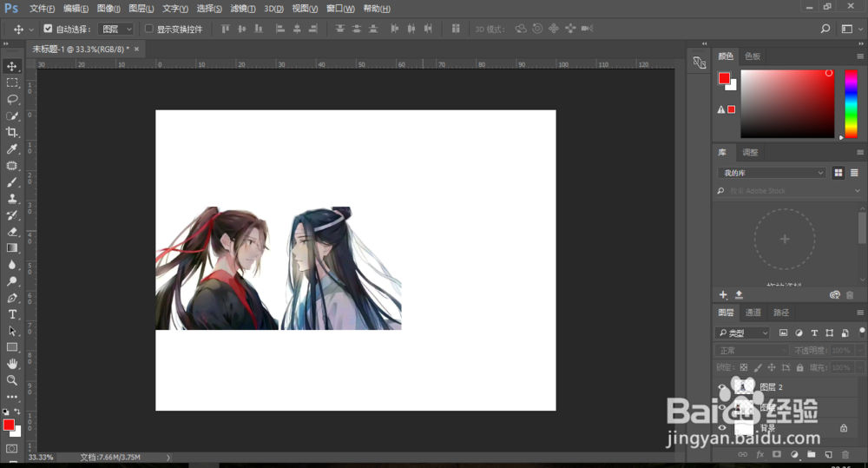Open the 图层 auto-select dropdown
This screenshot has width=868, height=468.
(x=115, y=29)
